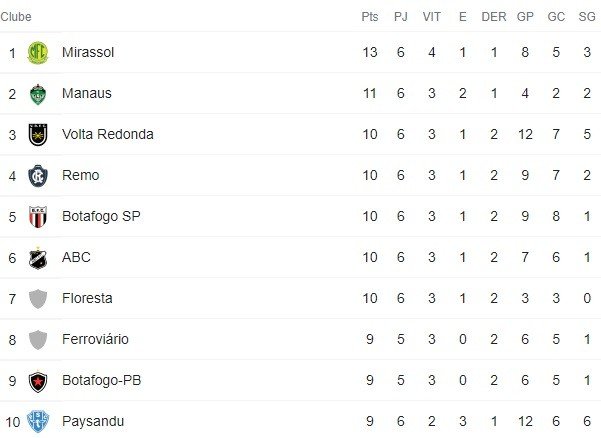Viewport: 601px width, 438px height.
Task: Open the Botafogo-PB team name link
Action: pyautogui.click(x=100, y=380)
